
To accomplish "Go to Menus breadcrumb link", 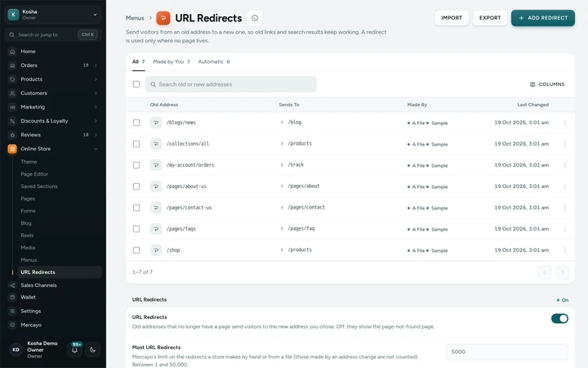I will point(135,18).
